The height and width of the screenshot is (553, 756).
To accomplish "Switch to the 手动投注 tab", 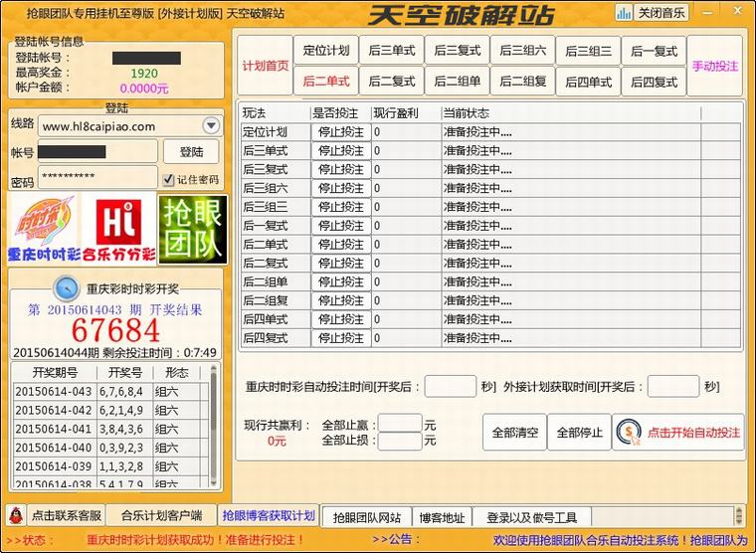I will point(715,66).
